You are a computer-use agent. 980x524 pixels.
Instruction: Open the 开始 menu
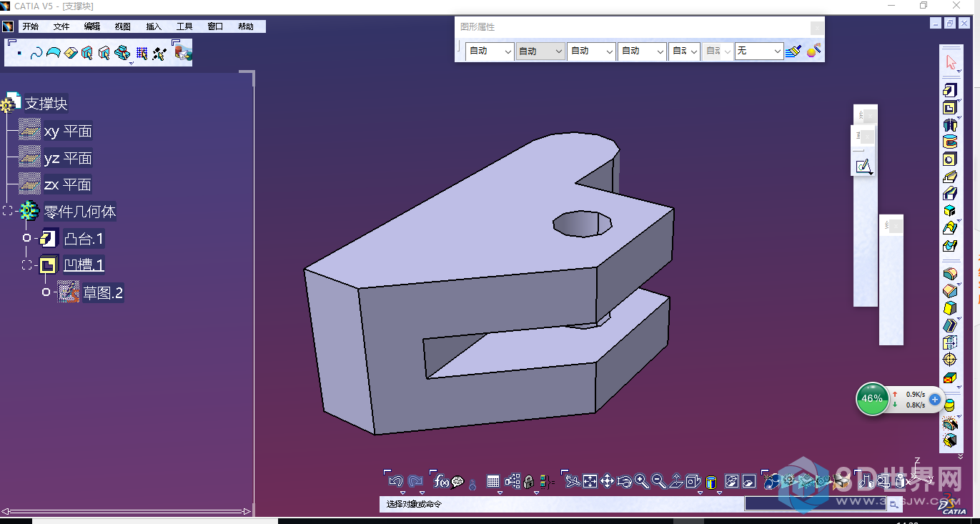coord(30,26)
